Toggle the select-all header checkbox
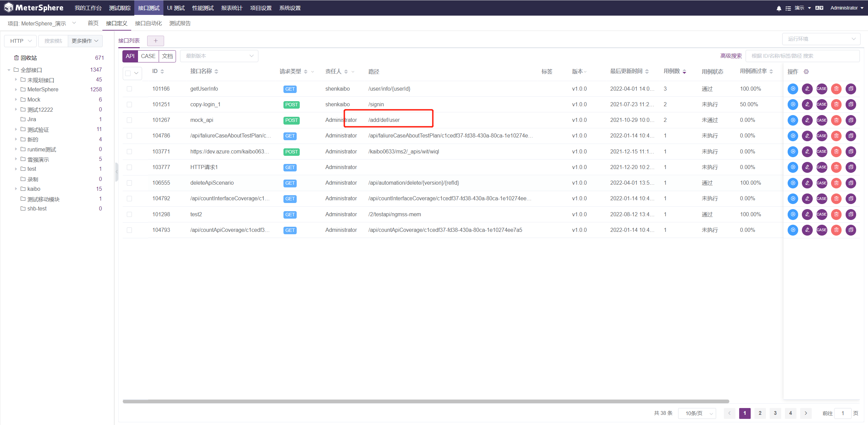This screenshot has width=868, height=425. pyautogui.click(x=128, y=73)
